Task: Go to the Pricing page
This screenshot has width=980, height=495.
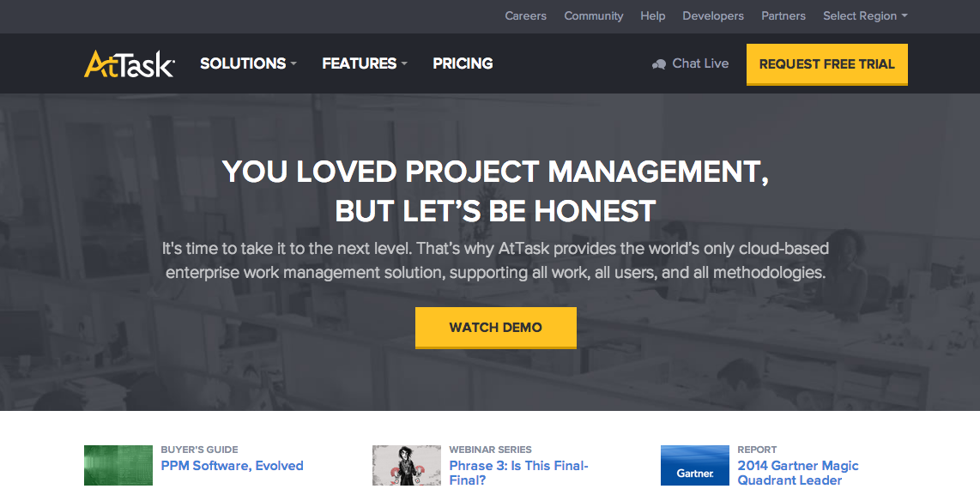Action: pyautogui.click(x=463, y=63)
